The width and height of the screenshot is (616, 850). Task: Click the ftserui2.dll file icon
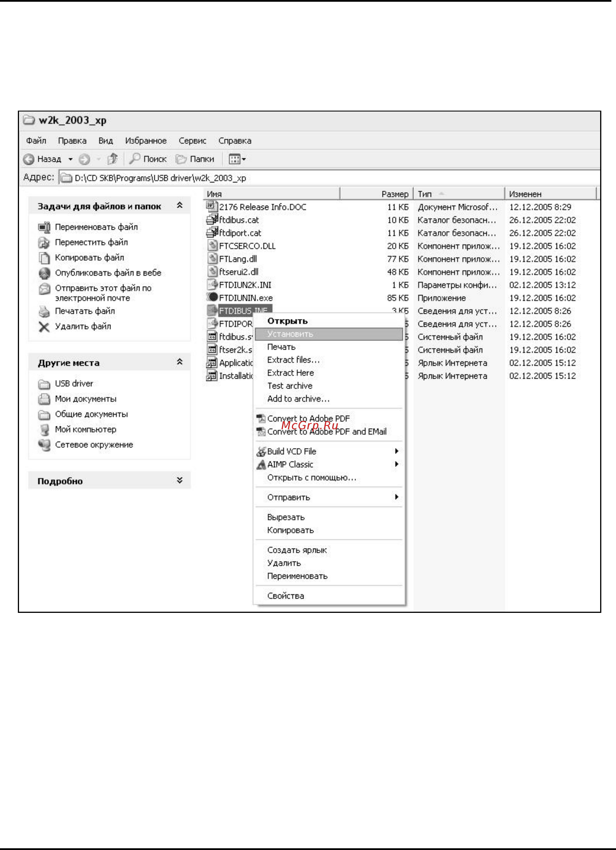tap(212, 271)
